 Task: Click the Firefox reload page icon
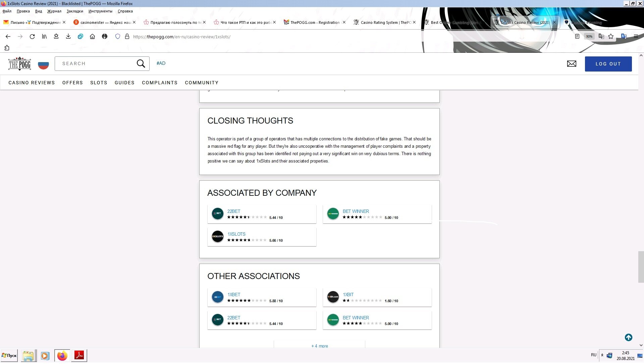(32, 37)
